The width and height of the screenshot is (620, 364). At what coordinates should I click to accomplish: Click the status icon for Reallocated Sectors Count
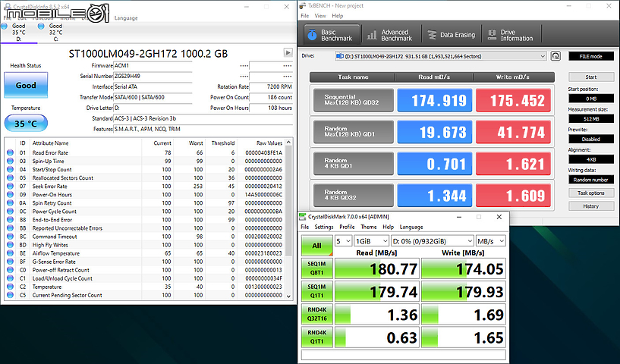10,178
